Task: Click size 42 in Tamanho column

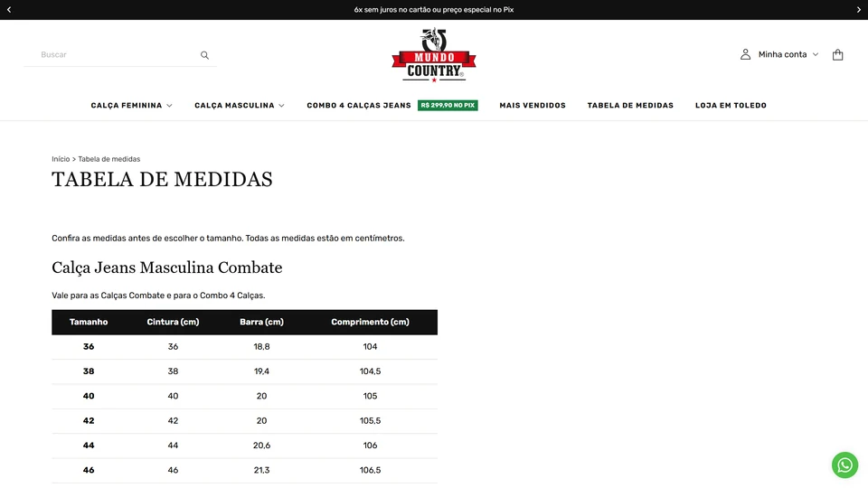Action: [89, 420]
